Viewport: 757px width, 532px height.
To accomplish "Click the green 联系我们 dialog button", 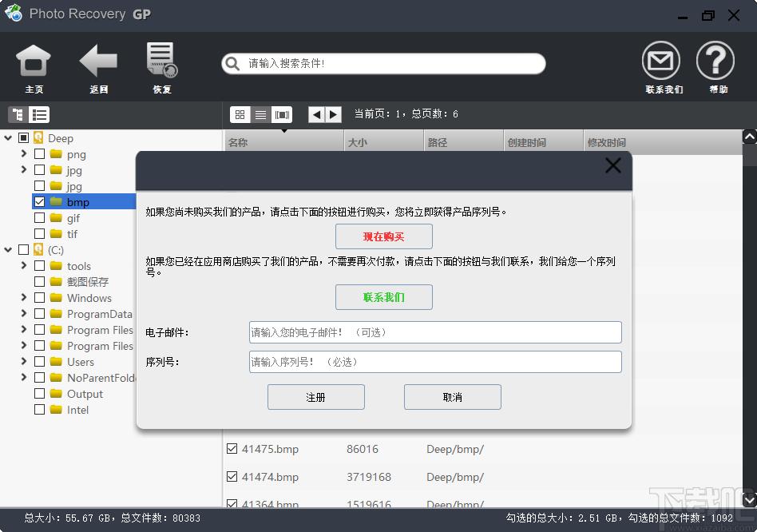I will 384,297.
